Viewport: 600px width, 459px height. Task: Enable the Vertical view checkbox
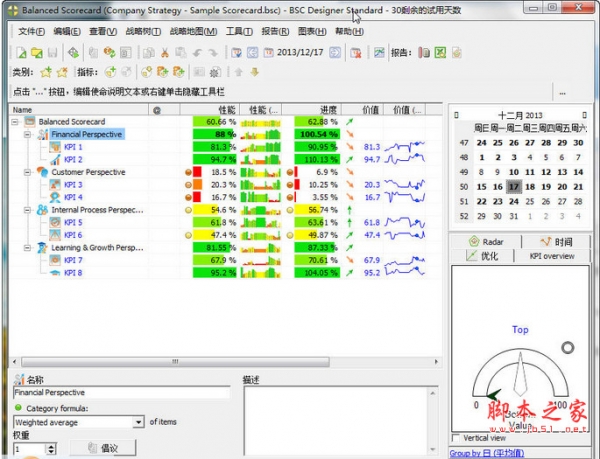pos(455,438)
